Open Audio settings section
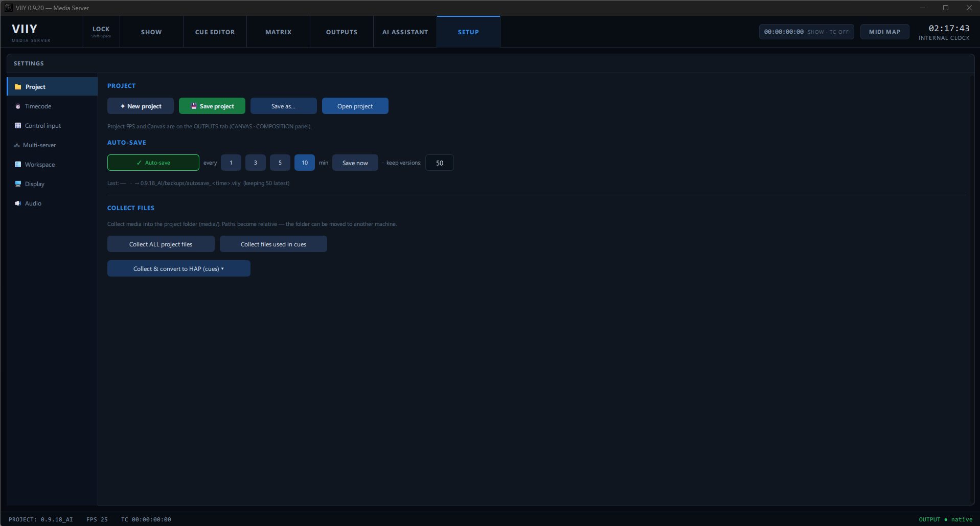 pyautogui.click(x=52, y=203)
